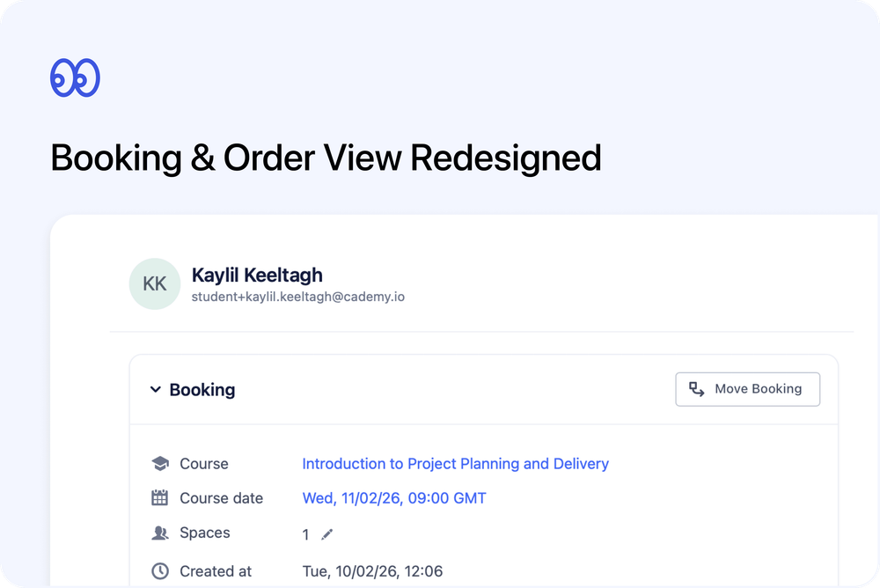Click the calendar icon beside Course date

(x=159, y=497)
